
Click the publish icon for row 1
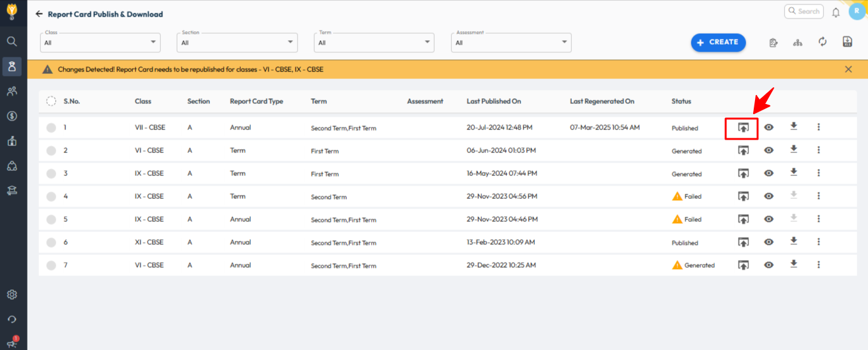pos(743,128)
